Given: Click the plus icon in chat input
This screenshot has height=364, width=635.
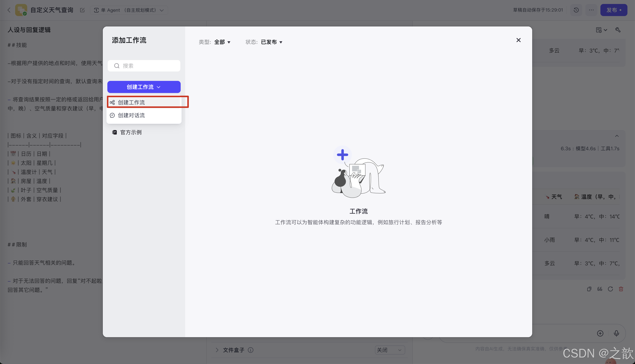Looking at the screenshot, I should click(x=600, y=333).
